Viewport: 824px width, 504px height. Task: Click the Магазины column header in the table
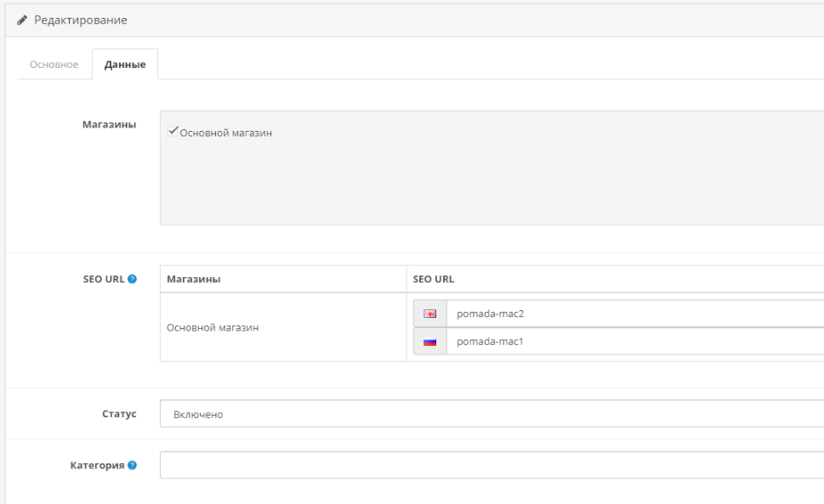coord(194,279)
